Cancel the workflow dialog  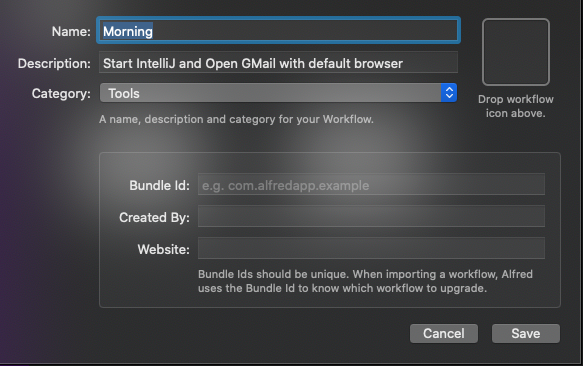[444, 333]
